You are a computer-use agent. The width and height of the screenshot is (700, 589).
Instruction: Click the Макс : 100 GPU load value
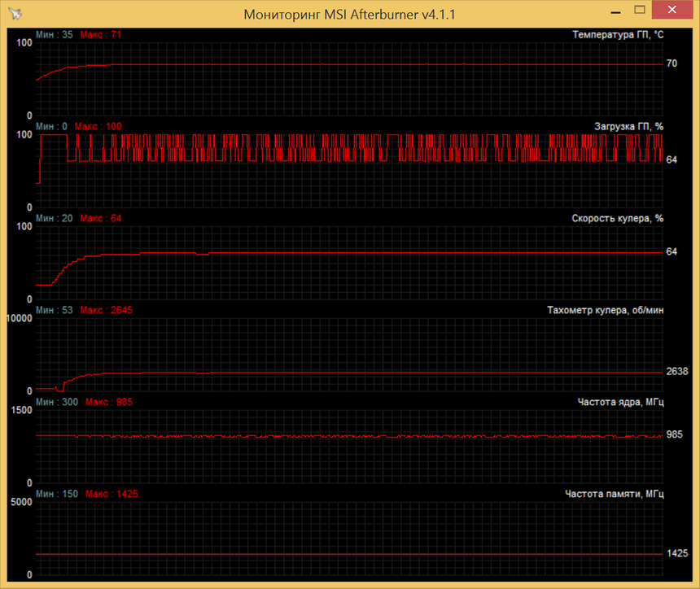101,126
